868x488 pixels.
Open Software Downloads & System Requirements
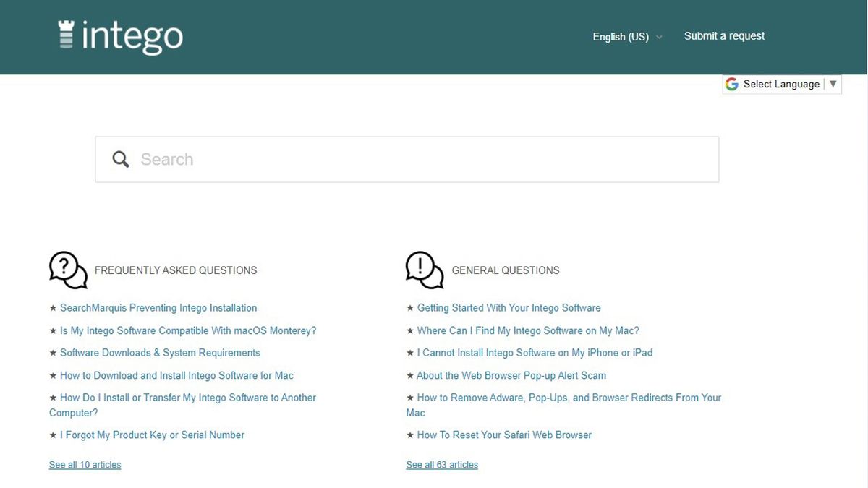click(160, 353)
